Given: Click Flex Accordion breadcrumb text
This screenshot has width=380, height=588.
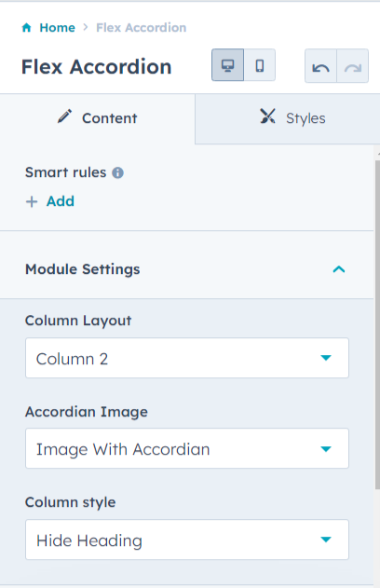Looking at the screenshot, I should (x=142, y=28).
